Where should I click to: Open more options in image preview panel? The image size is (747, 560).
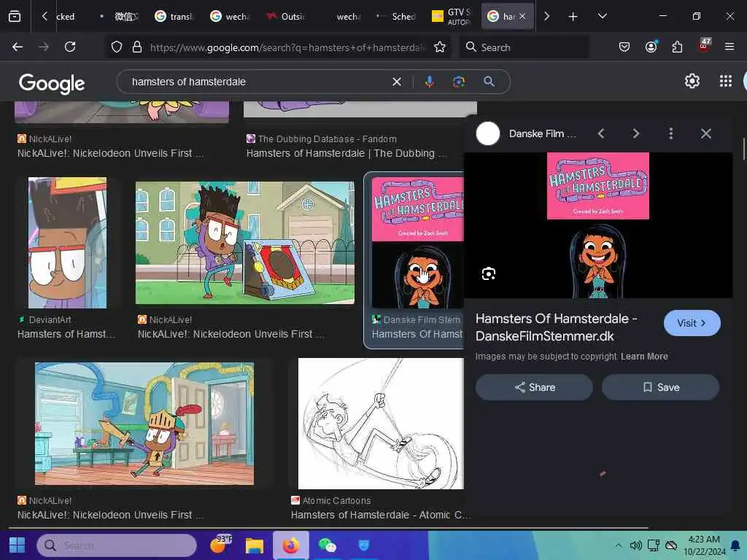tap(671, 134)
